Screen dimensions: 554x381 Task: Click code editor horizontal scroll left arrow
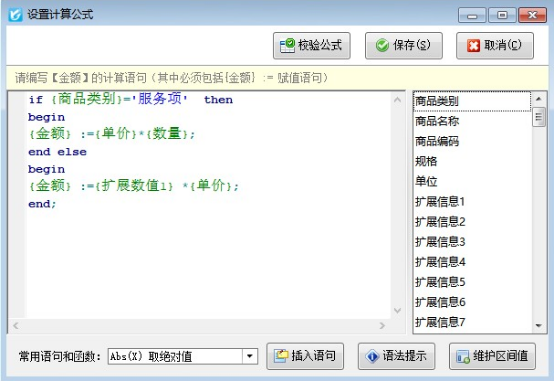coord(16,326)
